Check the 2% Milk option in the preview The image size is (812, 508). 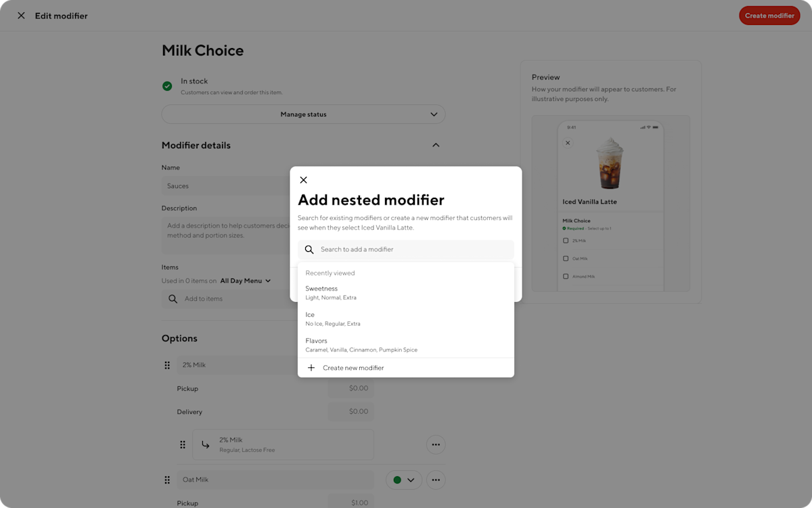pyautogui.click(x=565, y=240)
